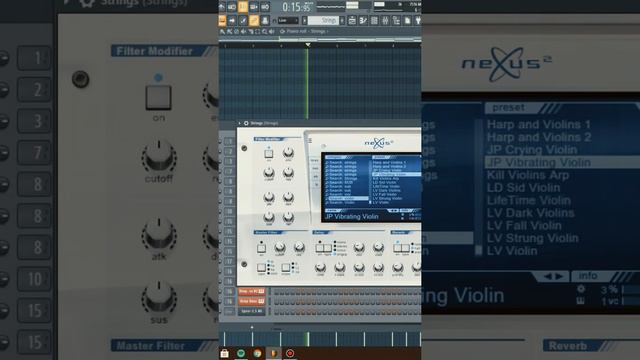The height and width of the screenshot is (360, 640).
Task: Toggle the Delay on button
Action: [x=320, y=248]
